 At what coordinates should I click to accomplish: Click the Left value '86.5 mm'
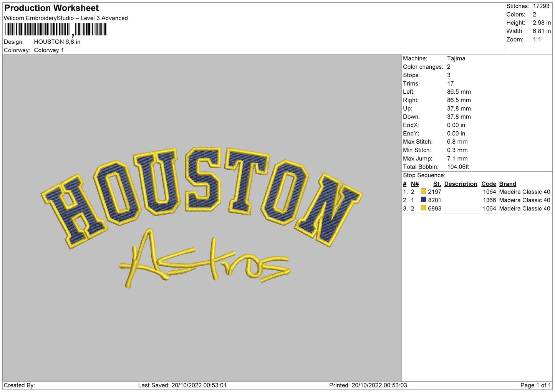[459, 92]
